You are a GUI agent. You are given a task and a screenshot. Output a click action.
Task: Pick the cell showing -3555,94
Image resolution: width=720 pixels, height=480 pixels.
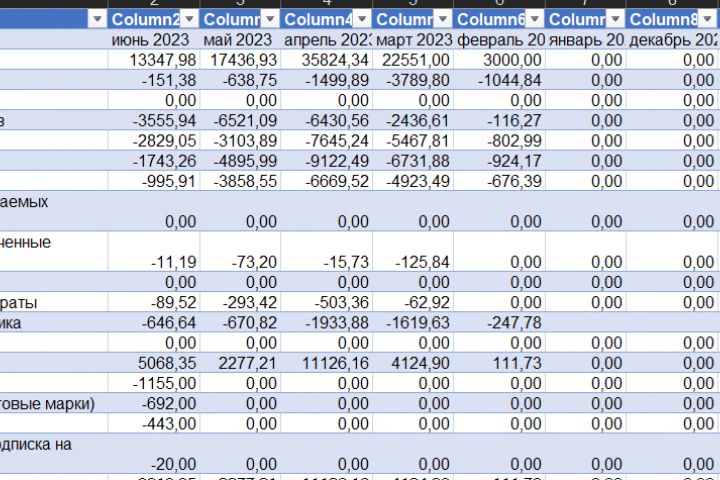point(154,120)
